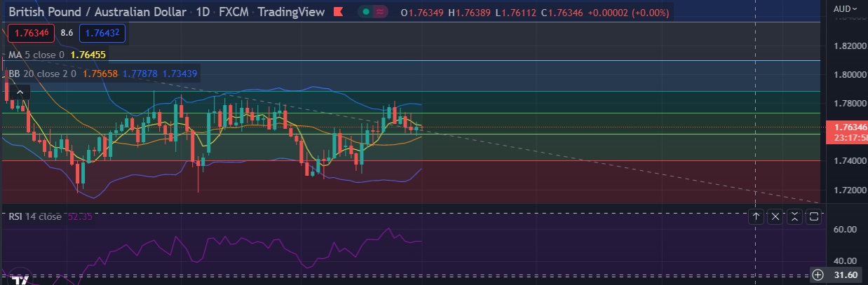The height and width of the screenshot is (285, 868).
Task: Click the 31.60 crosshair value label
Action: 847,274
